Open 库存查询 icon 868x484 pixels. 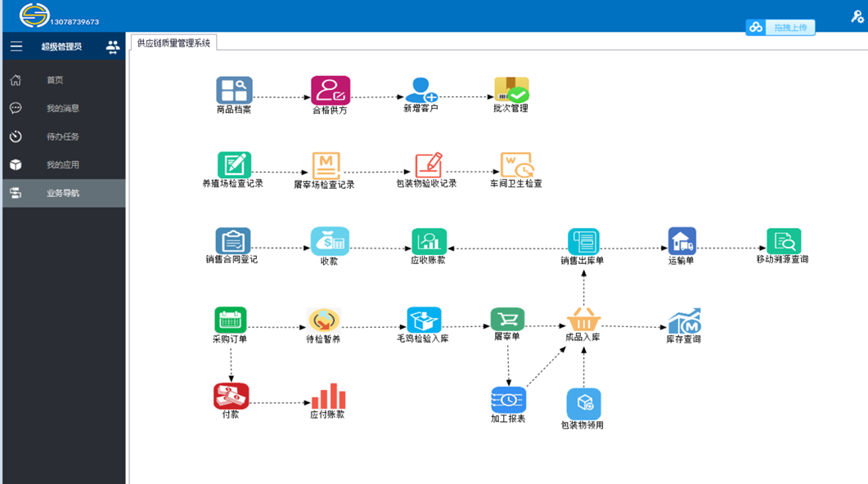685,320
